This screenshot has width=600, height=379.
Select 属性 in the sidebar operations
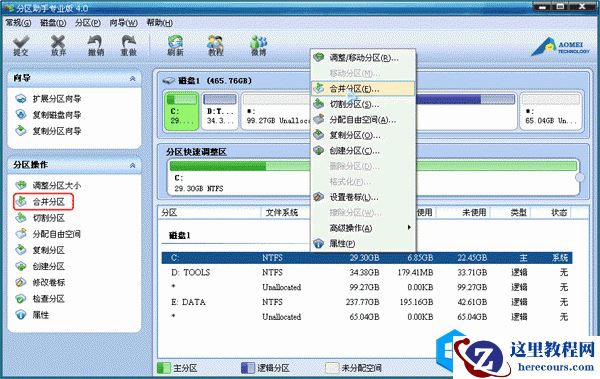tap(32, 315)
